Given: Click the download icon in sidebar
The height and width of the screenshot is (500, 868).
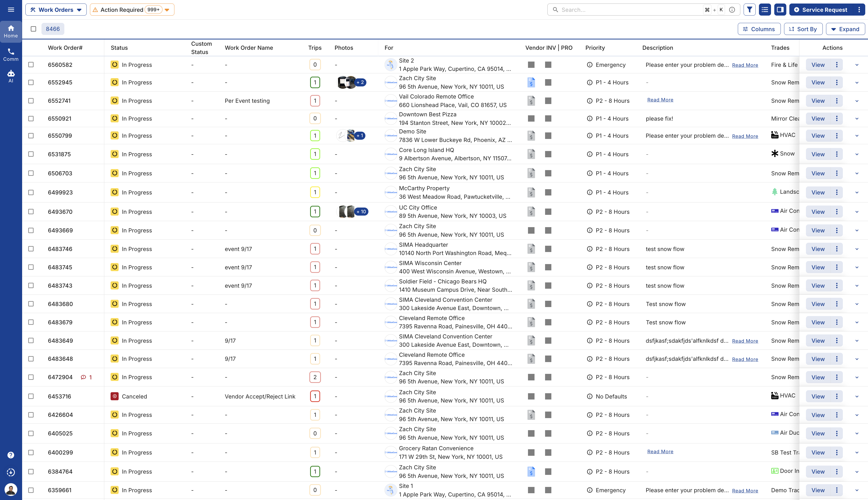Looking at the screenshot, I should (x=11, y=472).
